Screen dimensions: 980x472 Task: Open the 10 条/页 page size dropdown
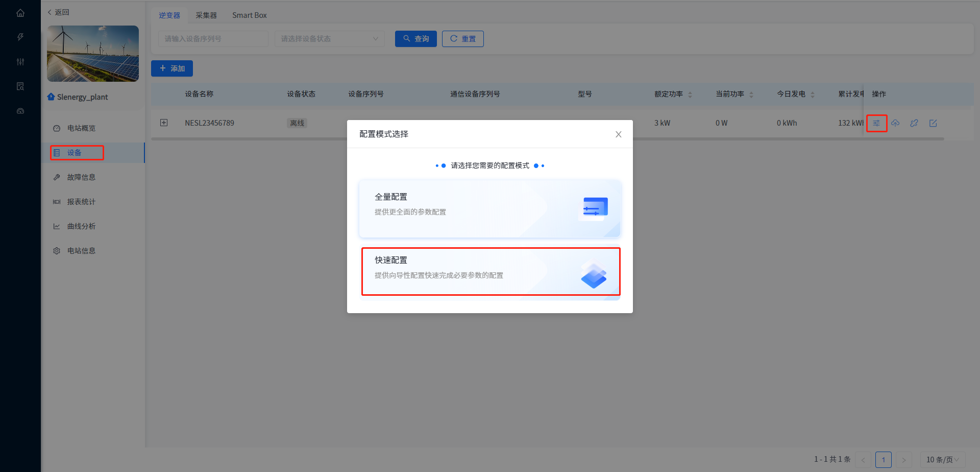coord(942,459)
